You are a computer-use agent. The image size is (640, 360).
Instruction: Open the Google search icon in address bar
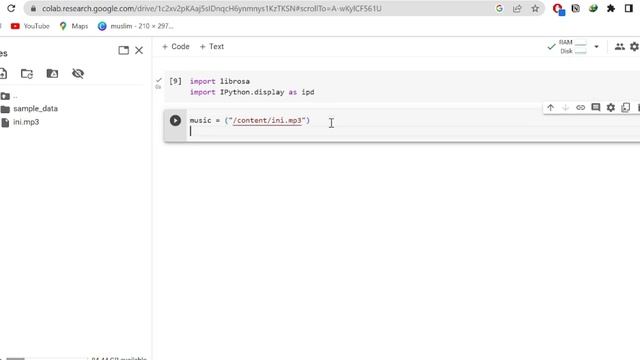(x=499, y=9)
